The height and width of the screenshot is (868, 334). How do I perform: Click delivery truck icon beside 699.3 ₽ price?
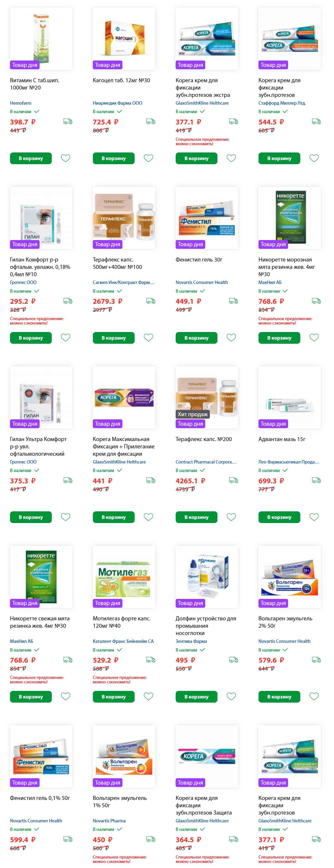tap(316, 480)
